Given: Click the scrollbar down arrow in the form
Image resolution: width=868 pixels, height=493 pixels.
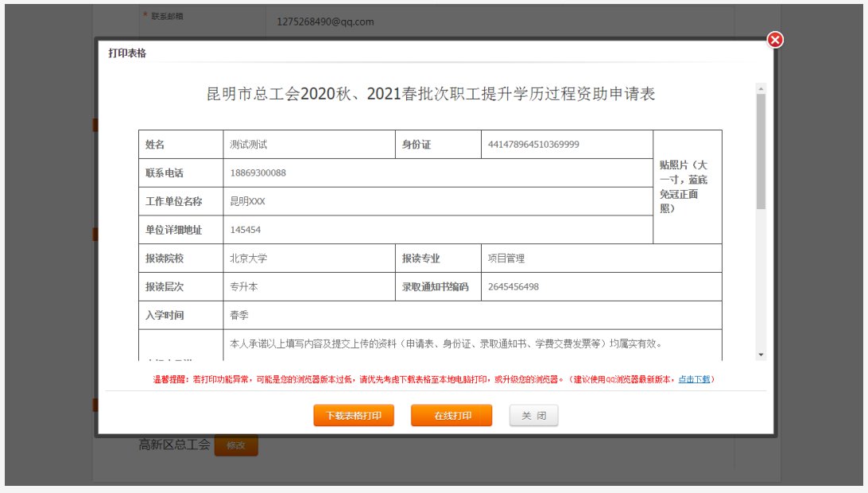Looking at the screenshot, I should click(761, 354).
